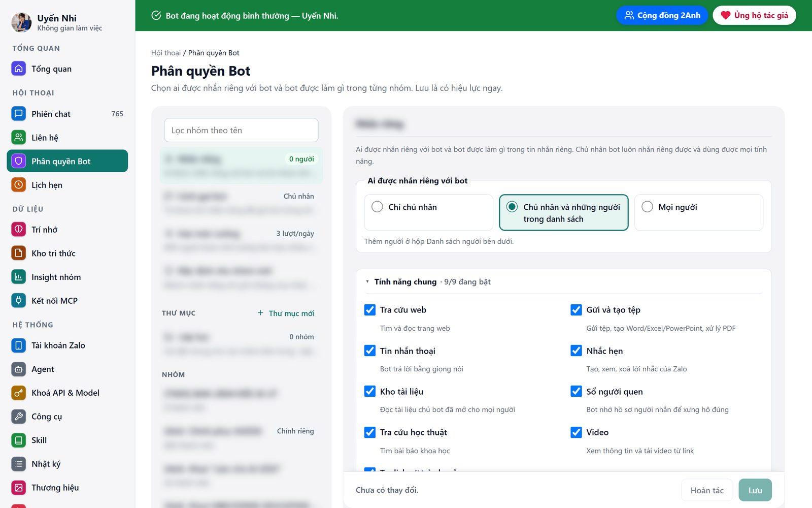Select the list row showing 3 lượt/ngày
Screen dimensions: 812x508
(241, 240)
